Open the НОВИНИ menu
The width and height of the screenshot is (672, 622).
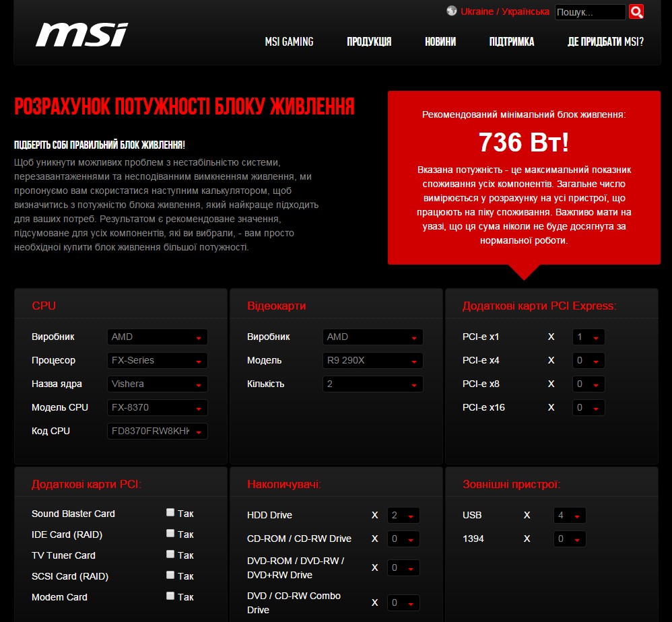tap(440, 42)
